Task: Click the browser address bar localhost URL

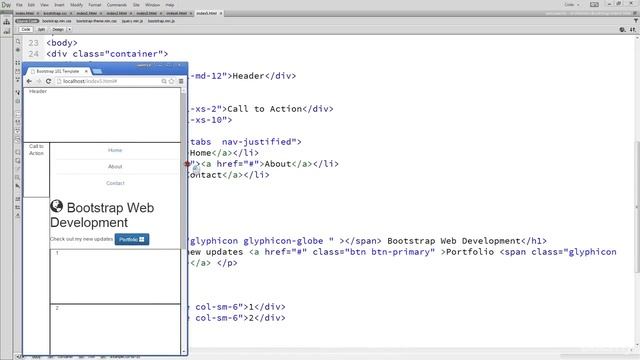Action: pyautogui.click(x=90, y=81)
